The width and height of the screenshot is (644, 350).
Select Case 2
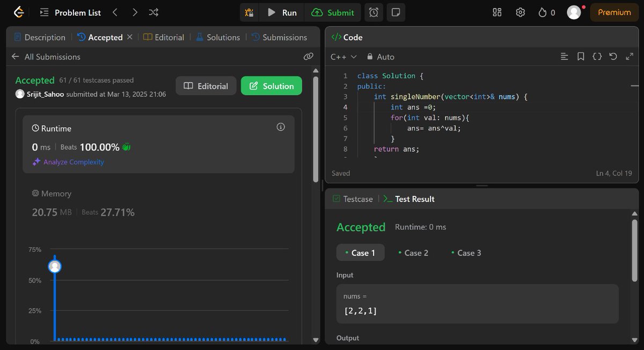[x=413, y=252]
